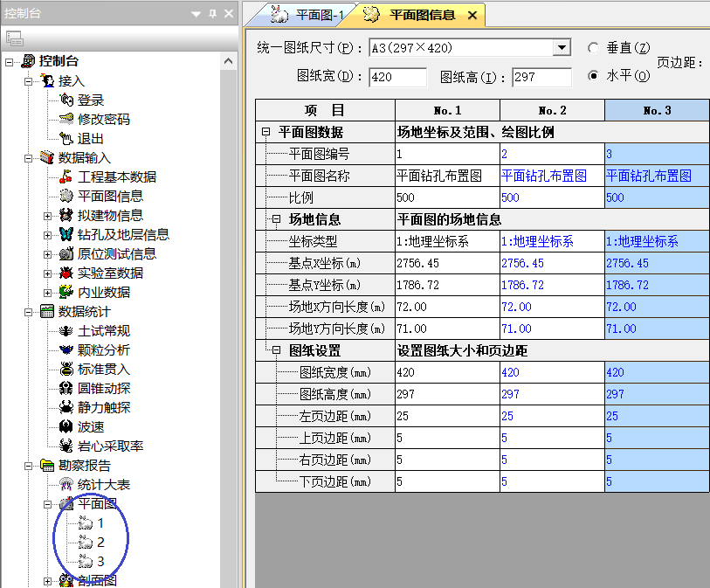Click the 内业数据 icon
The image size is (710, 588).
pyautogui.click(x=66, y=292)
